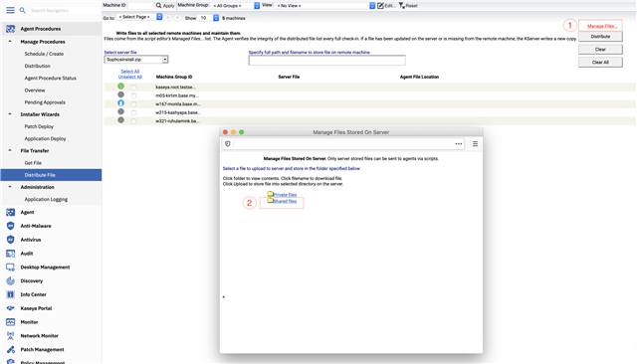The height and width of the screenshot is (364, 637).
Task: Click the Shared files folder icon
Action: (x=270, y=201)
